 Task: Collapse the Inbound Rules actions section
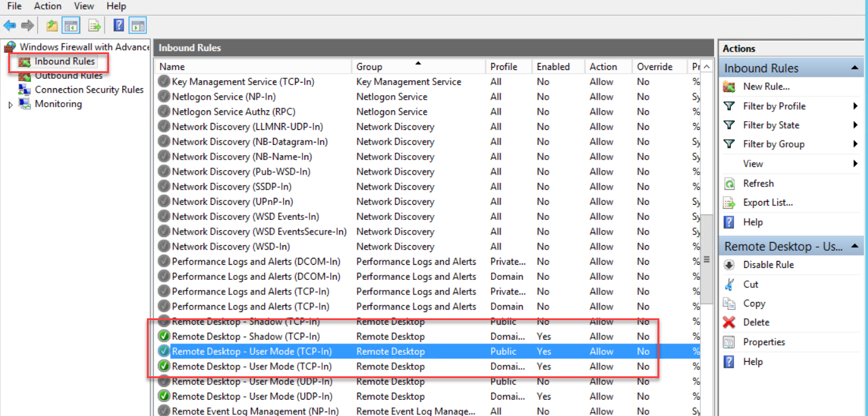(x=854, y=68)
